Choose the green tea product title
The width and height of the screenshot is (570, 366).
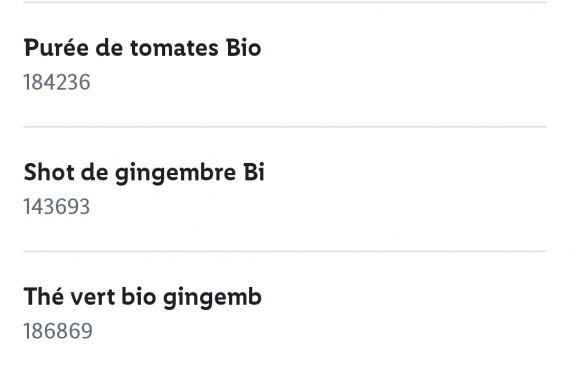[142, 297]
